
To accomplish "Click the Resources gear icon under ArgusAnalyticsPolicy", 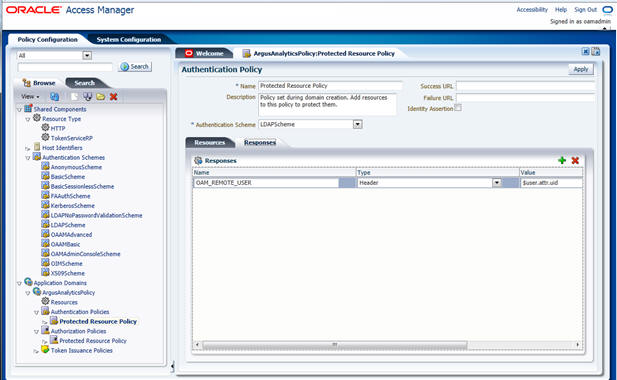I will tap(45, 301).
